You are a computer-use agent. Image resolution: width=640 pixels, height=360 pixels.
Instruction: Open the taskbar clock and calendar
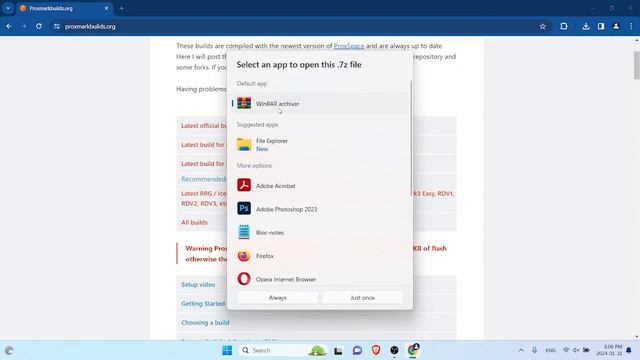(x=610, y=350)
